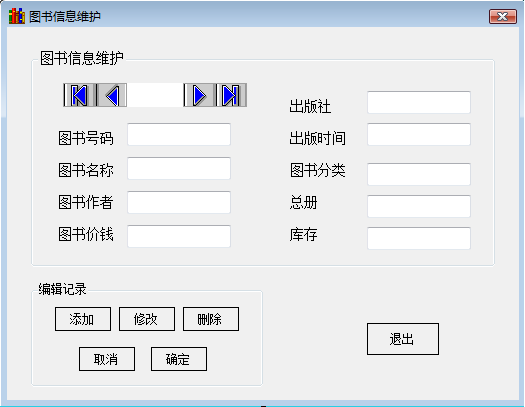Click the 确定 button
Viewport: 525px width, 407px height.
click(x=179, y=359)
